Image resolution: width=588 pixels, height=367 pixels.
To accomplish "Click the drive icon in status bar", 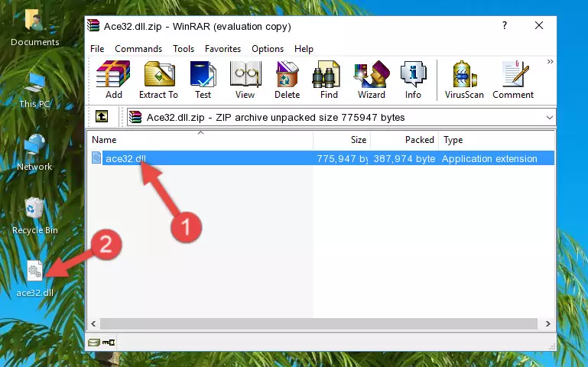I will [93, 342].
